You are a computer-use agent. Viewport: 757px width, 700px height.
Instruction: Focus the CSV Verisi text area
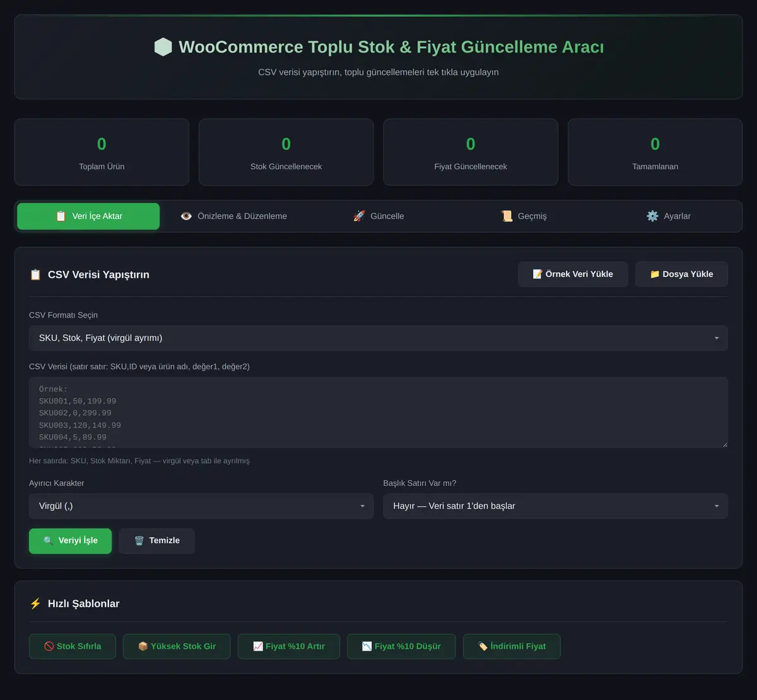click(x=378, y=413)
